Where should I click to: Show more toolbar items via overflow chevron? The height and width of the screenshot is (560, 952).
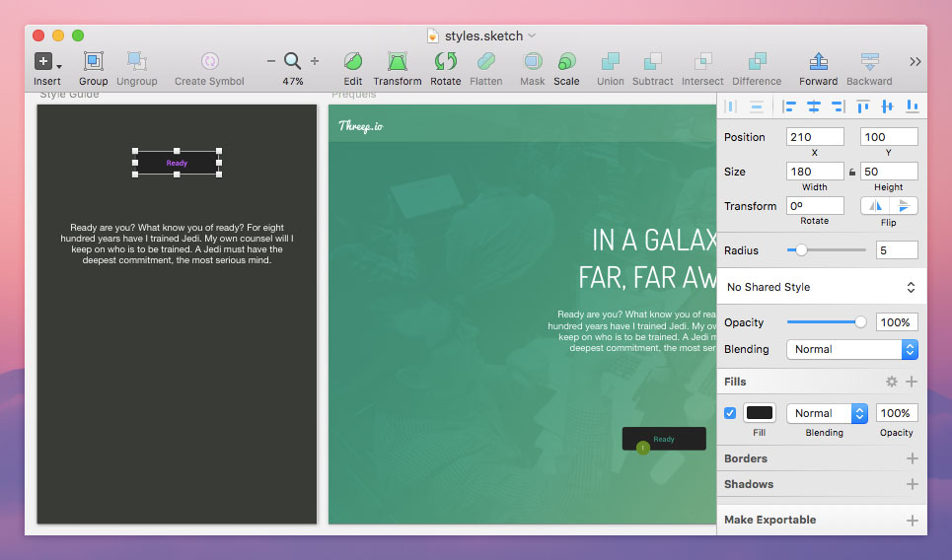[x=915, y=61]
